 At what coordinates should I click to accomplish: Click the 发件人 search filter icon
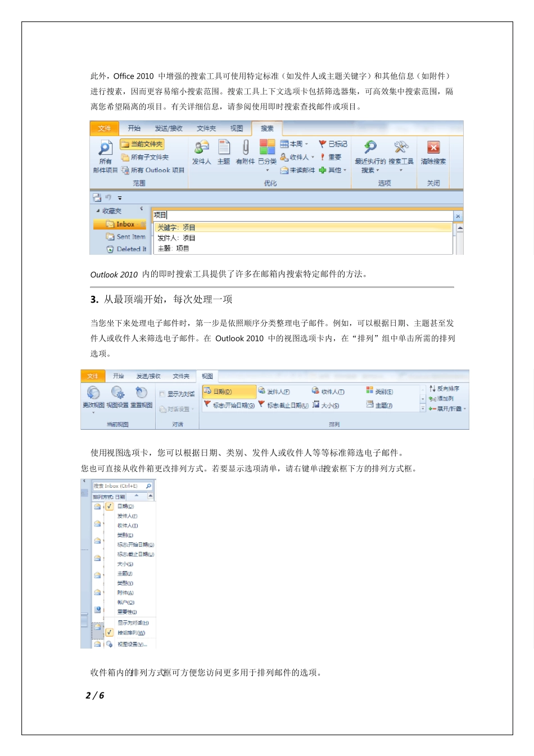201,147
